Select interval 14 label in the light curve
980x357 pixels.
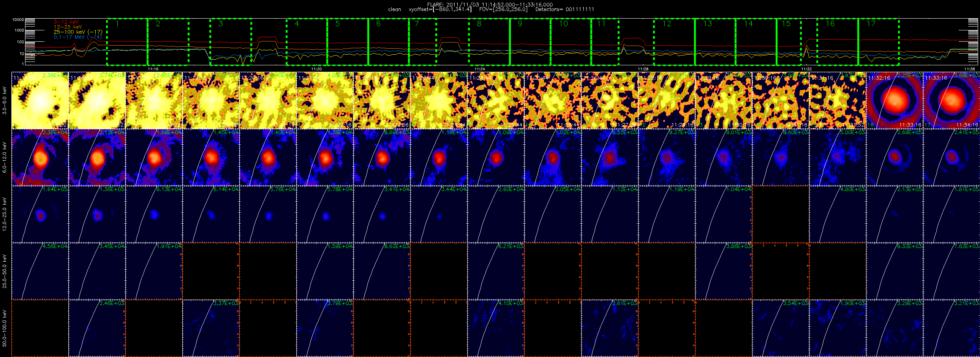pyautogui.click(x=748, y=24)
